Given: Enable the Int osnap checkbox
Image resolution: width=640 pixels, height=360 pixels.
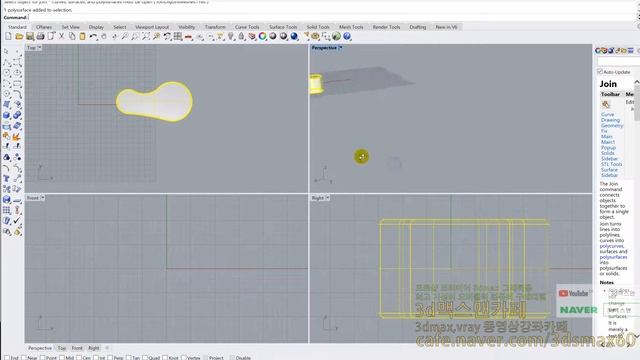Looking at the screenshot, I should [96, 358].
